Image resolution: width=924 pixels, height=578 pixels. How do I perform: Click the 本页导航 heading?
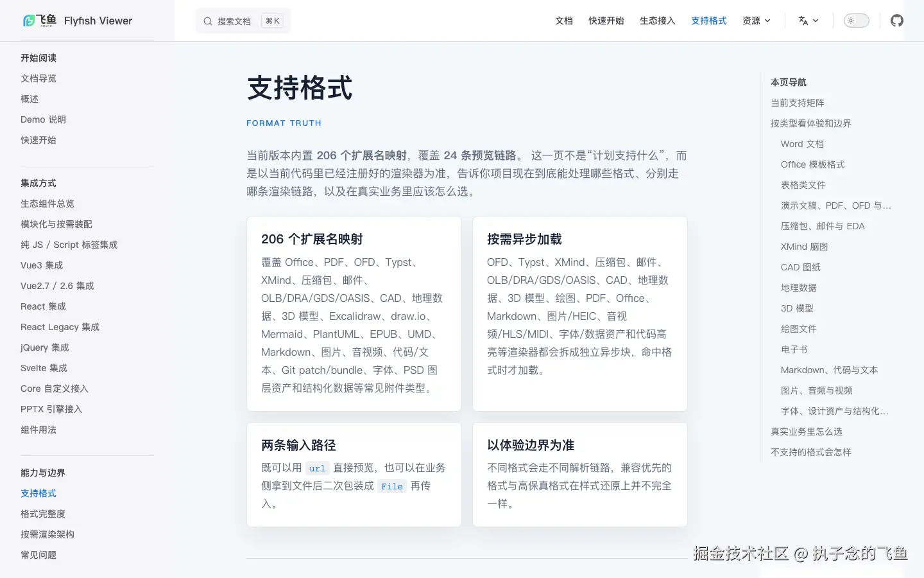coord(789,82)
